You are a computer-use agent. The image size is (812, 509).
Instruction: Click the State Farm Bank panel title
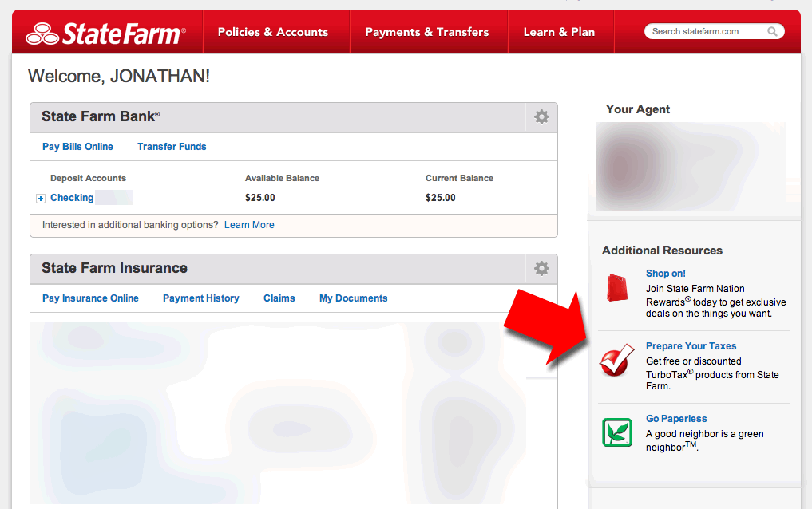click(x=101, y=117)
